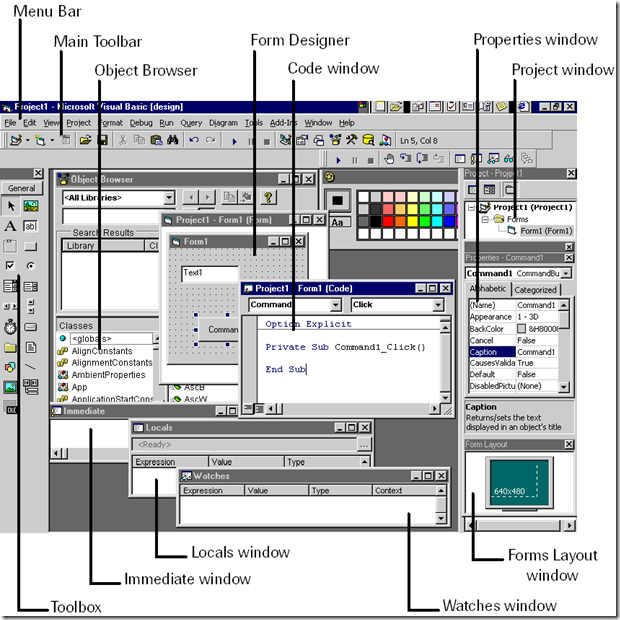This screenshot has width=620, height=620.
Task: Select the CommandButton control in the Toolbox
Action: pyautogui.click(x=31, y=247)
